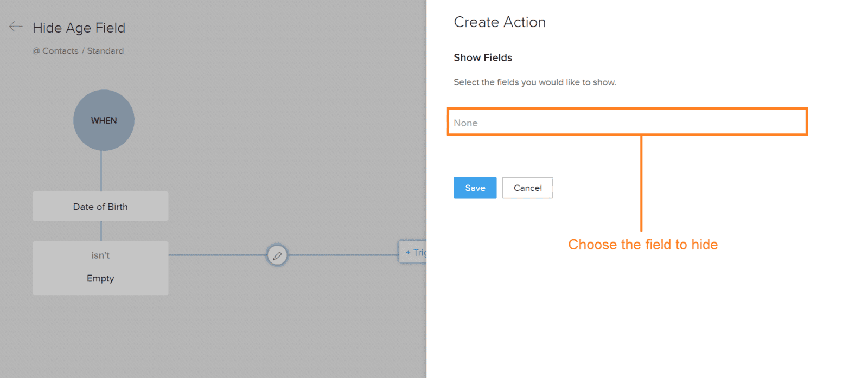Image resolution: width=868 pixels, height=378 pixels.
Task: Click the WHEN circle node
Action: click(x=104, y=120)
